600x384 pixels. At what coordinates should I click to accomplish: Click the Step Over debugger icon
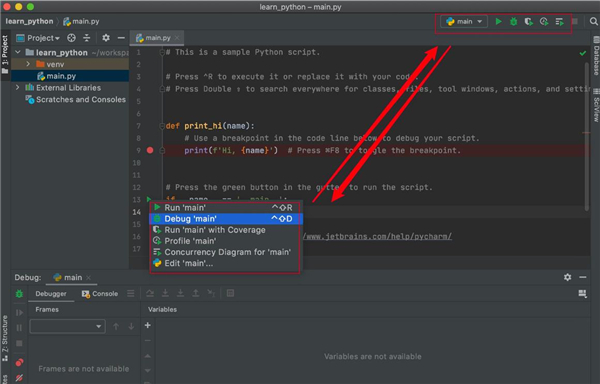[150, 293]
